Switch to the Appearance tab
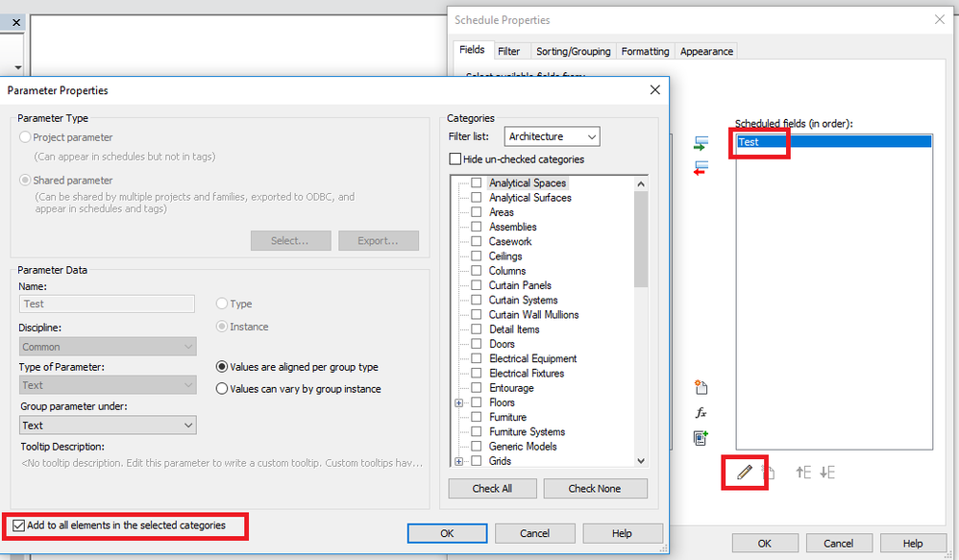 [x=706, y=51]
